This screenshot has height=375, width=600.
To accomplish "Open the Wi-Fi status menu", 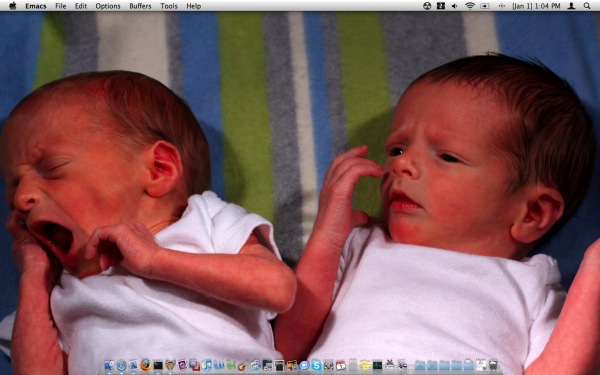I will coord(470,6).
